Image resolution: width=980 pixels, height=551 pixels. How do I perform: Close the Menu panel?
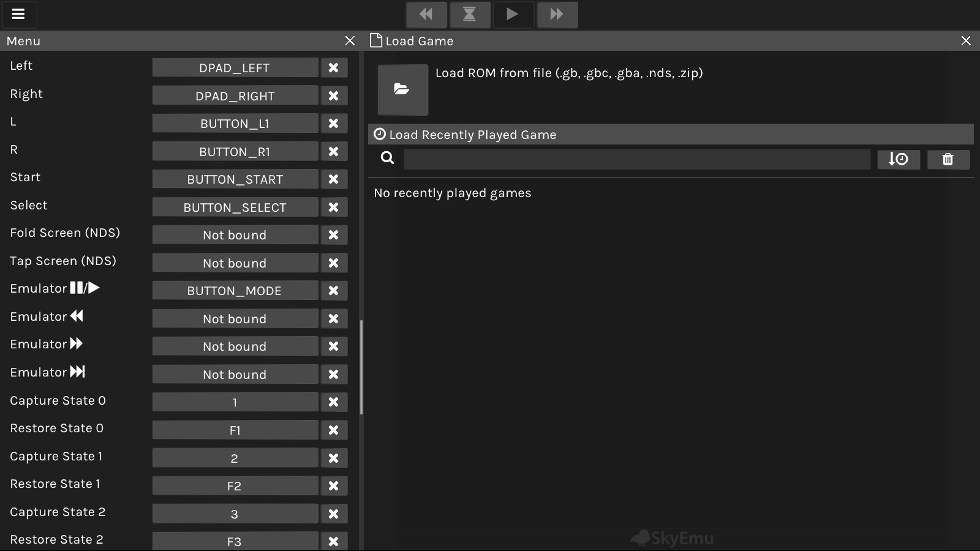tap(350, 40)
